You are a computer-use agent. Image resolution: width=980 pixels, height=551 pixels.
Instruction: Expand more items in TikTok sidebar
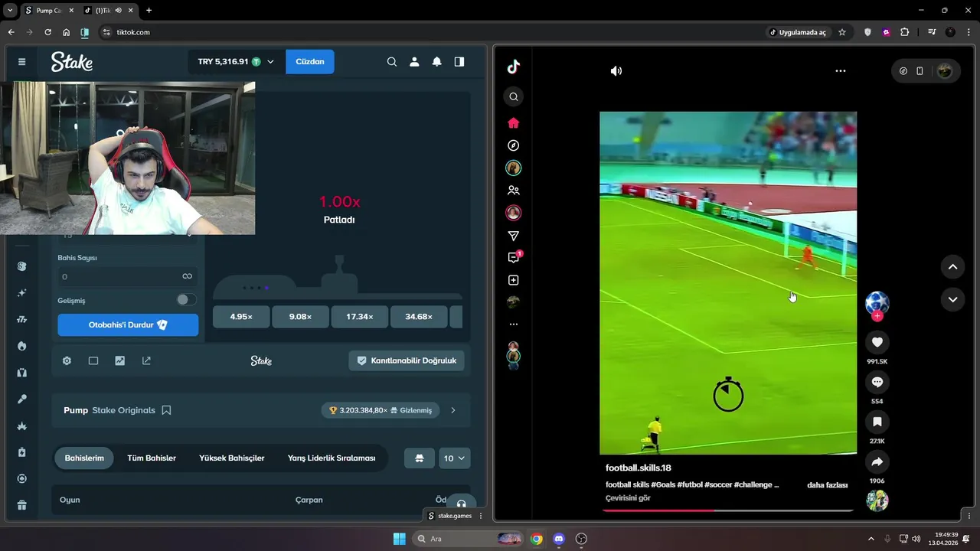(x=514, y=324)
